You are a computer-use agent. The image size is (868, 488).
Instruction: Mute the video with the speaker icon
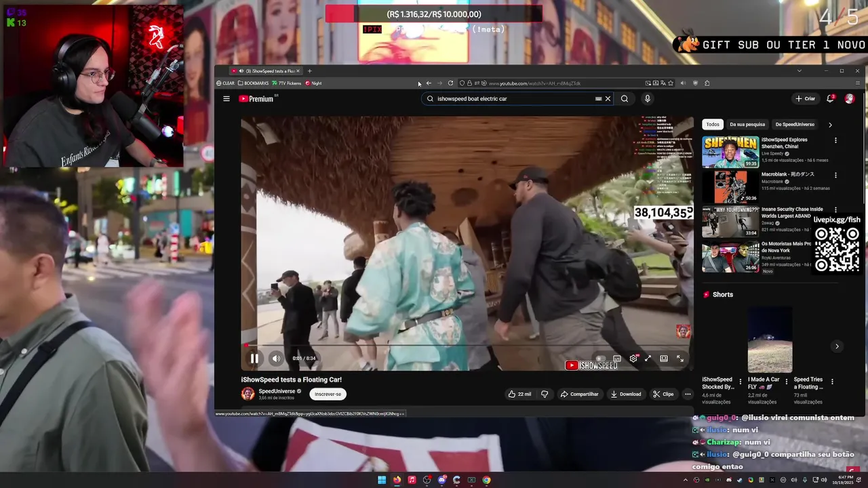point(276,359)
